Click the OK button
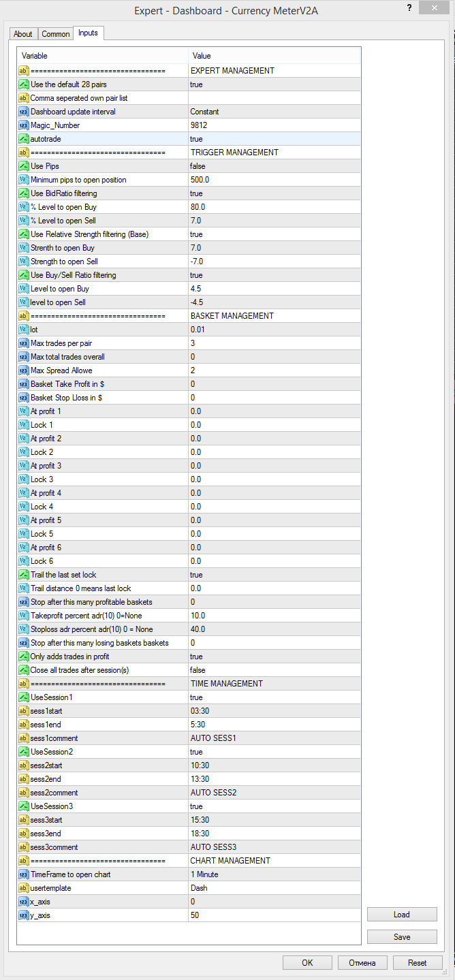The image size is (455, 980). 307,962
